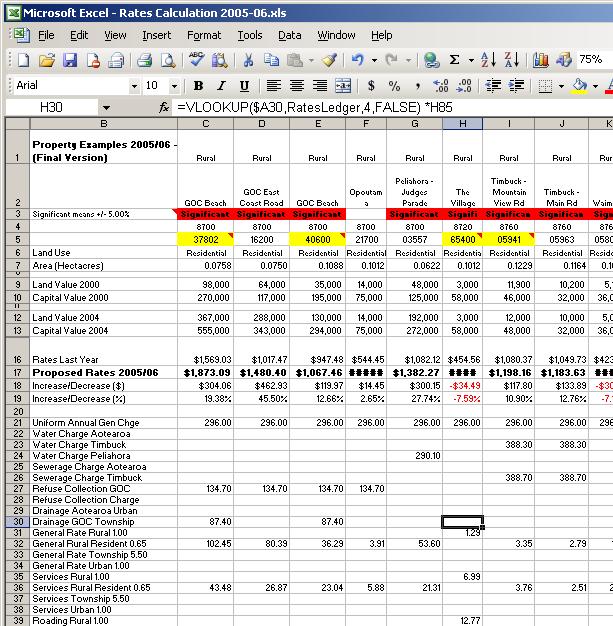Open the Chart Wizard icon

(540, 60)
